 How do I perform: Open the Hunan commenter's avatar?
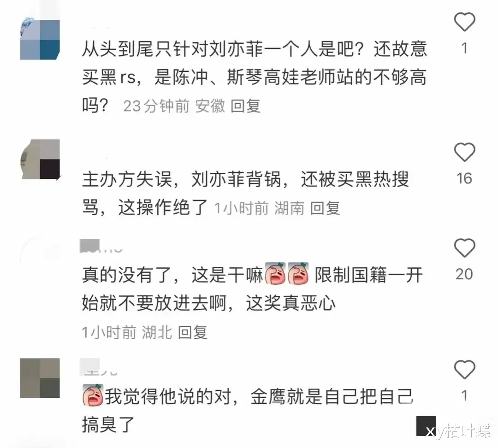(x=40, y=159)
